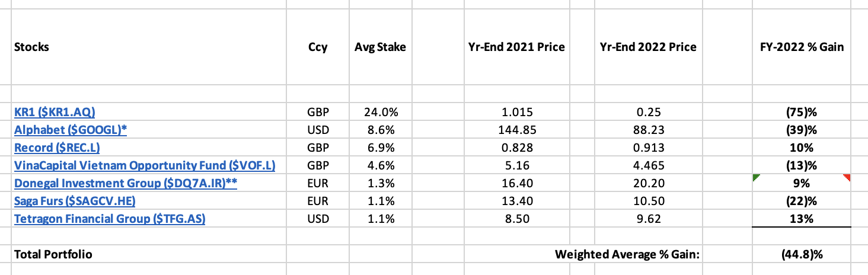Open Tetragon Financial Group link

[x=110, y=219]
